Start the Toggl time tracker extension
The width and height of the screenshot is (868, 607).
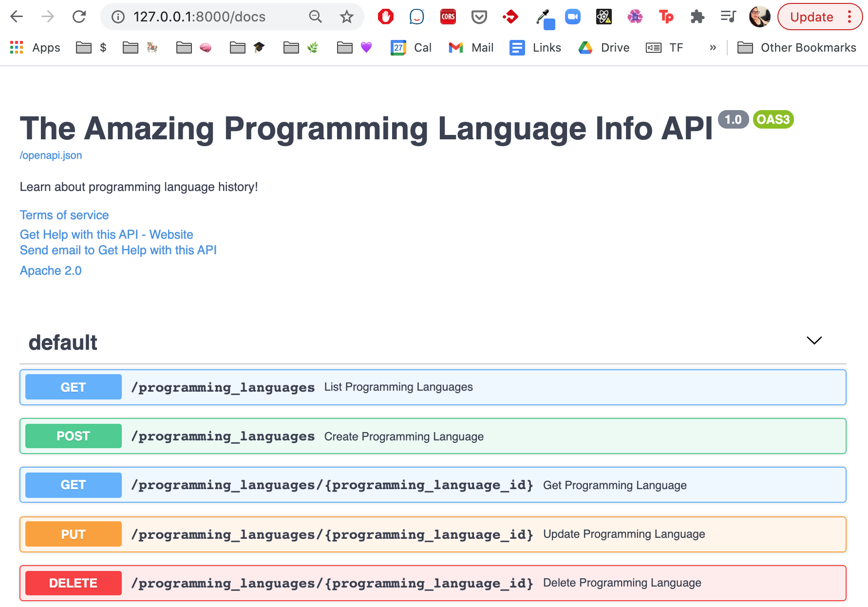coord(667,17)
